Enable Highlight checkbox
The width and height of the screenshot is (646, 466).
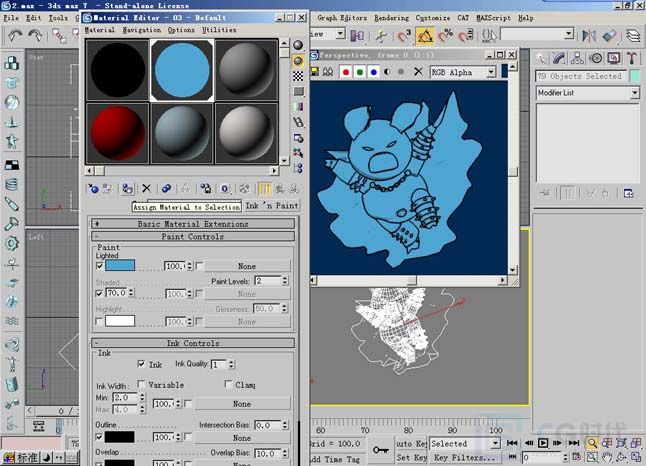(x=99, y=321)
